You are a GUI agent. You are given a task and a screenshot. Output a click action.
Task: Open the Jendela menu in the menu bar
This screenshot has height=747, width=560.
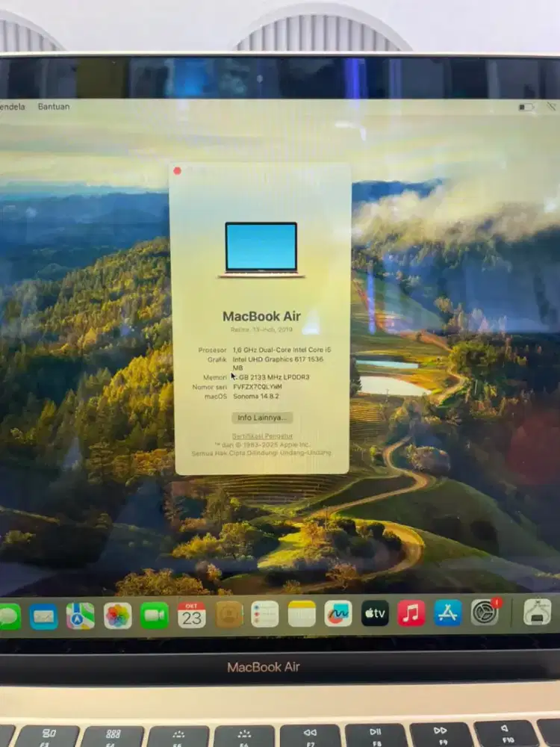[13, 107]
